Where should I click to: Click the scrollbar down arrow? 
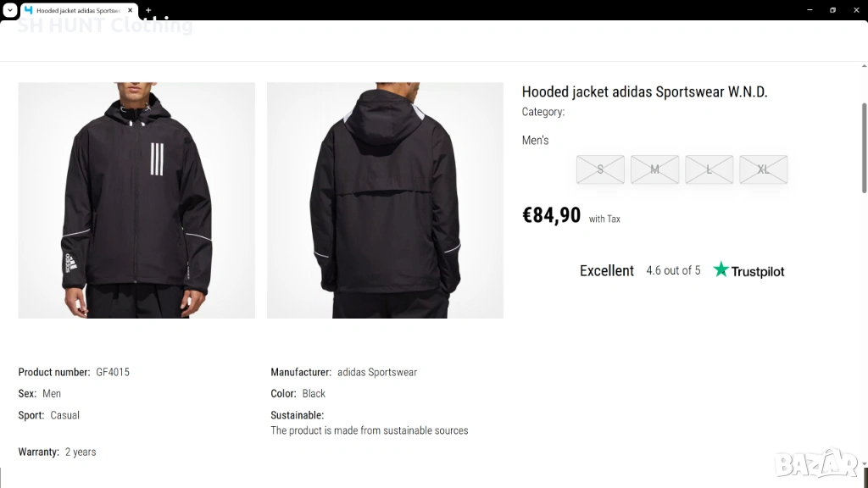864,463
